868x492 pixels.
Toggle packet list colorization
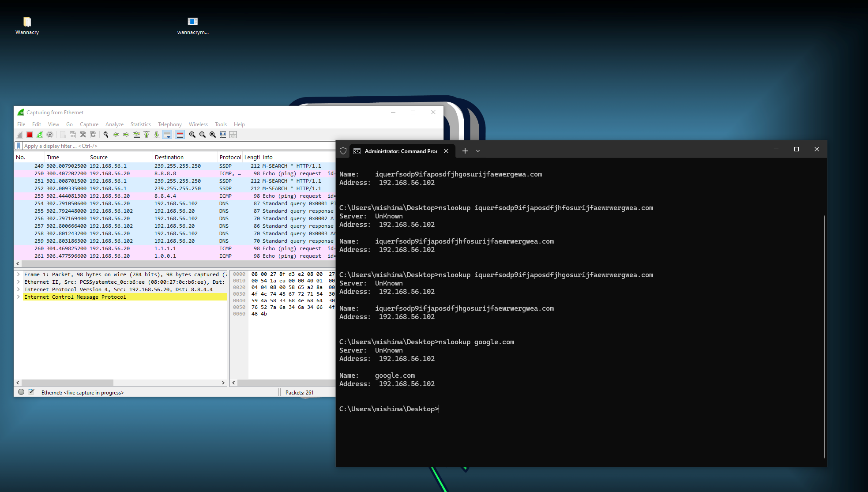pos(180,135)
